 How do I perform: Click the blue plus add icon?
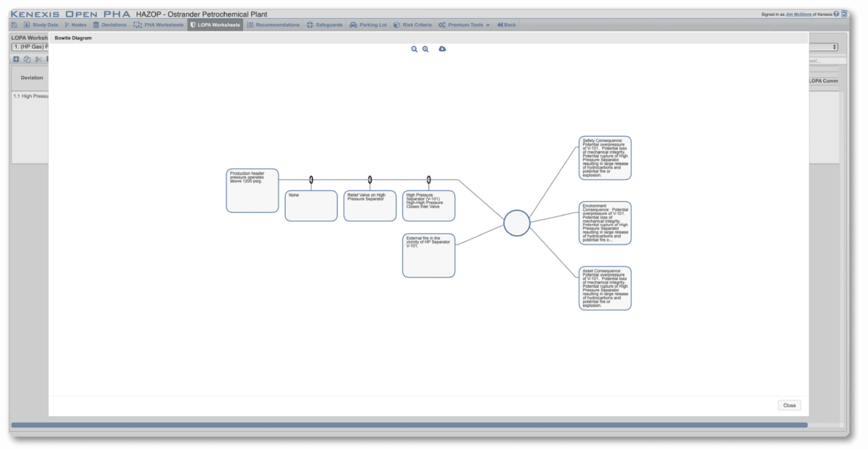click(17, 59)
